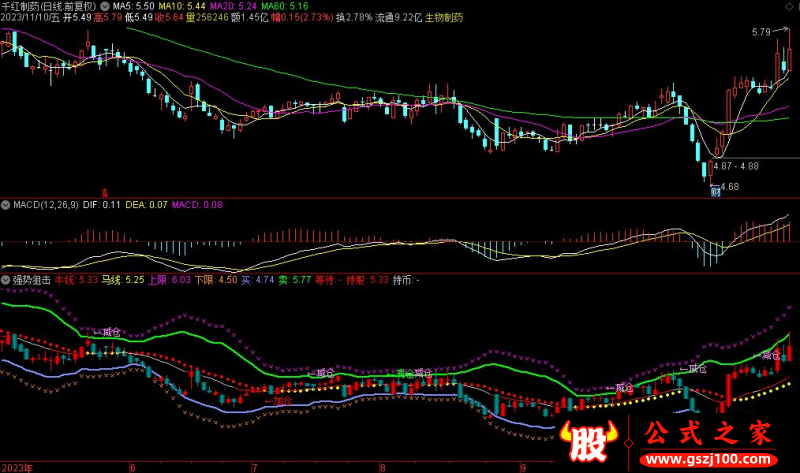800x473 pixels.
Task: Click the high price 高5.79 in header
Action: coord(108,17)
